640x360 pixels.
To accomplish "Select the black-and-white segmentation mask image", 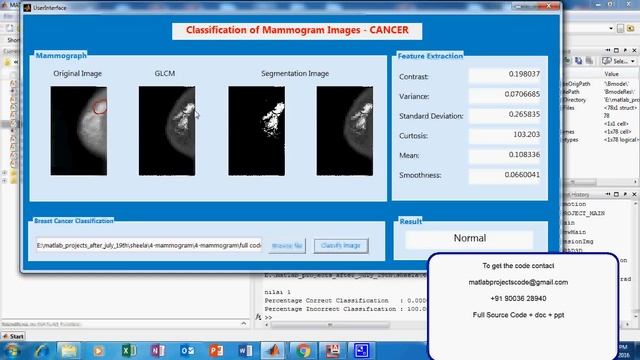I will point(257,131).
